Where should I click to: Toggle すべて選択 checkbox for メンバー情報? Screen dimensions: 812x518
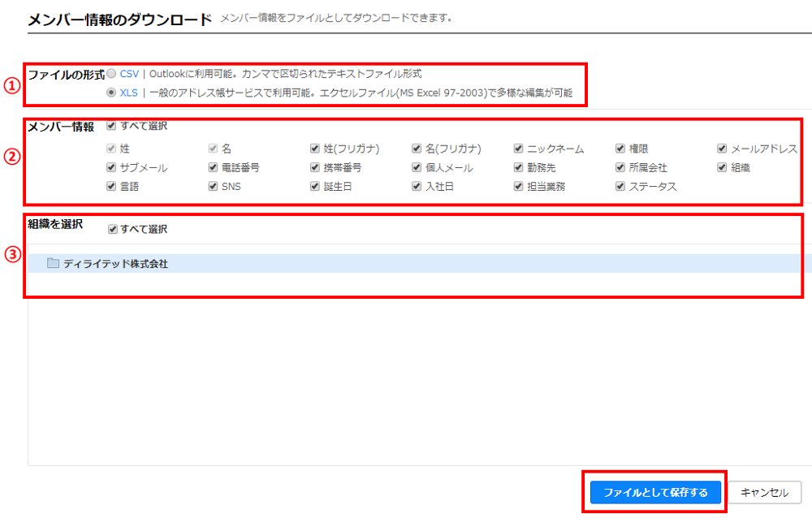pyautogui.click(x=111, y=126)
